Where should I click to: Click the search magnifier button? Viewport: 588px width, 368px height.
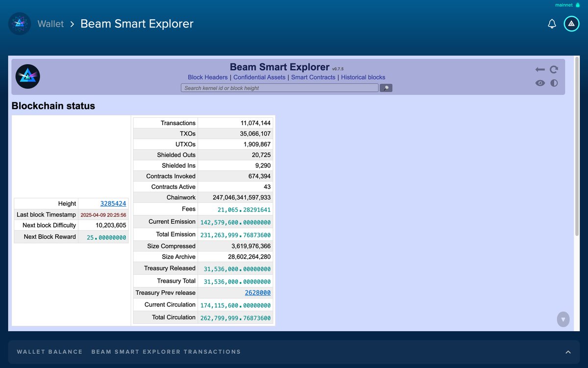[386, 88]
